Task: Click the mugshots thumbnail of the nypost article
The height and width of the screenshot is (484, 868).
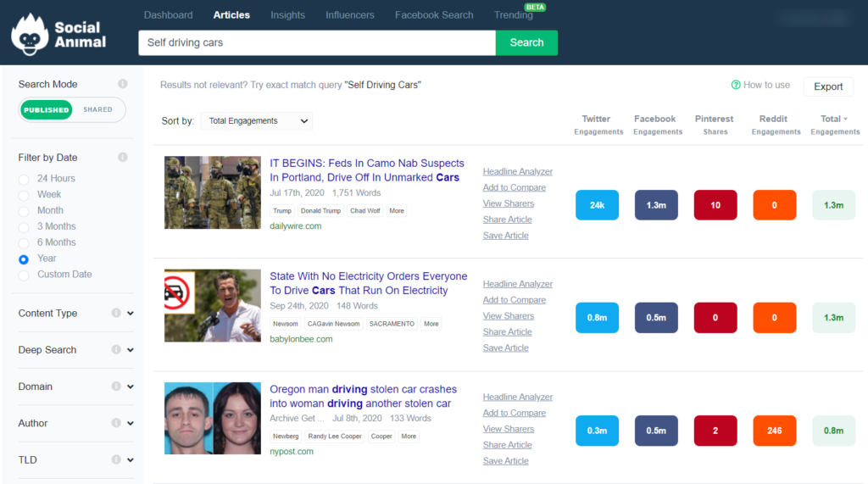Action: tap(213, 418)
